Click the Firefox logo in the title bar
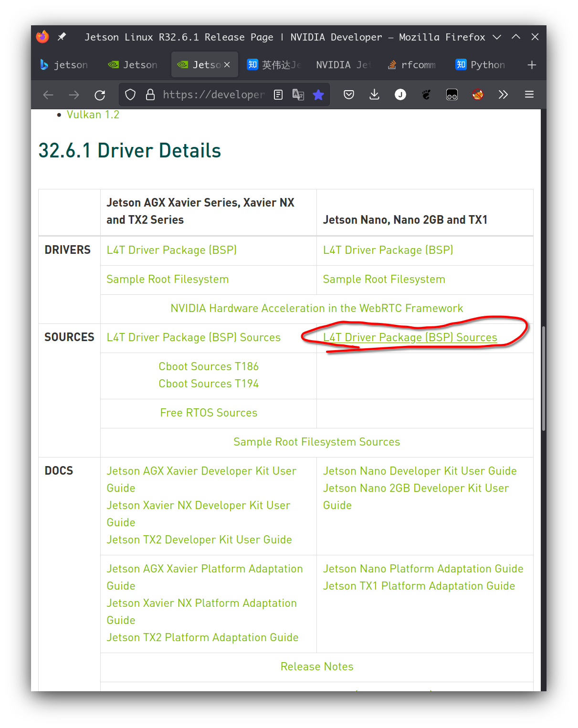Image resolution: width=578 pixels, height=728 pixels. point(42,37)
